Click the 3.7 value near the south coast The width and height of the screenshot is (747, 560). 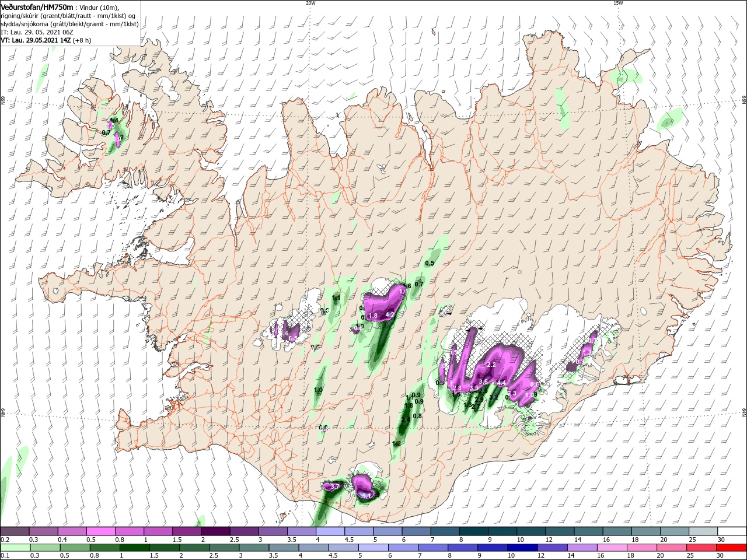click(x=334, y=487)
